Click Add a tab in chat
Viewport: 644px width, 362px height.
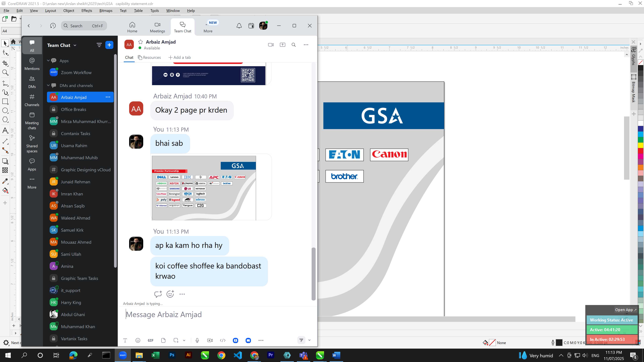click(179, 57)
